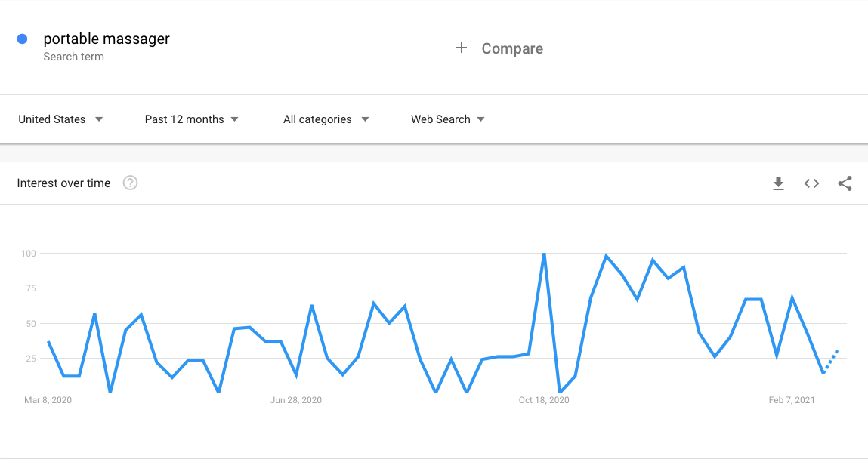
Task: Click the 100 value axis label
Action: pos(28,253)
